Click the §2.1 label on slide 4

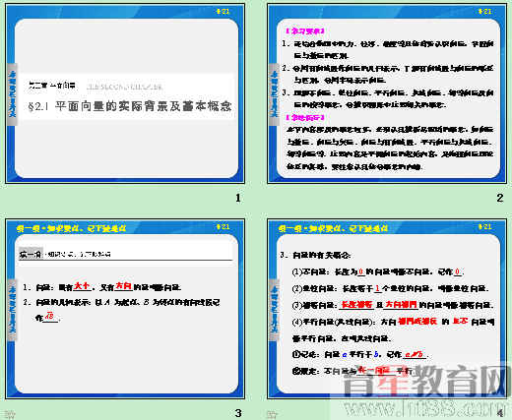pos(485,226)
